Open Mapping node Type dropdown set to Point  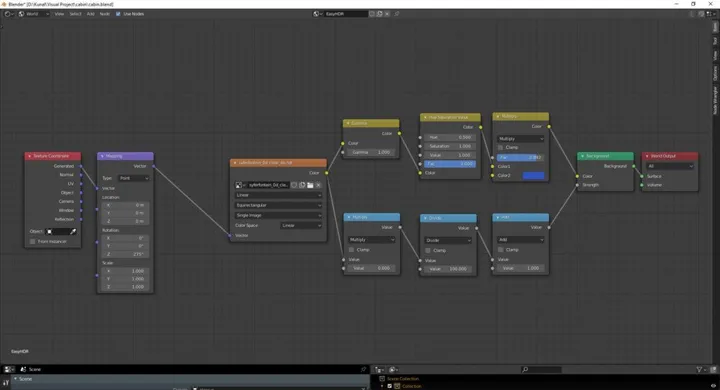[134, 178]
